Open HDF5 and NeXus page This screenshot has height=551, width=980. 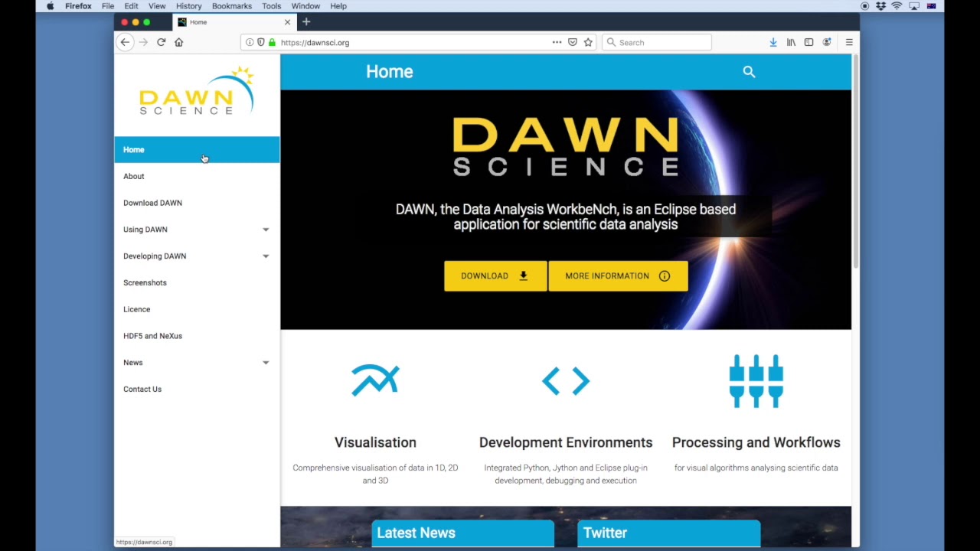pos(197,336)
